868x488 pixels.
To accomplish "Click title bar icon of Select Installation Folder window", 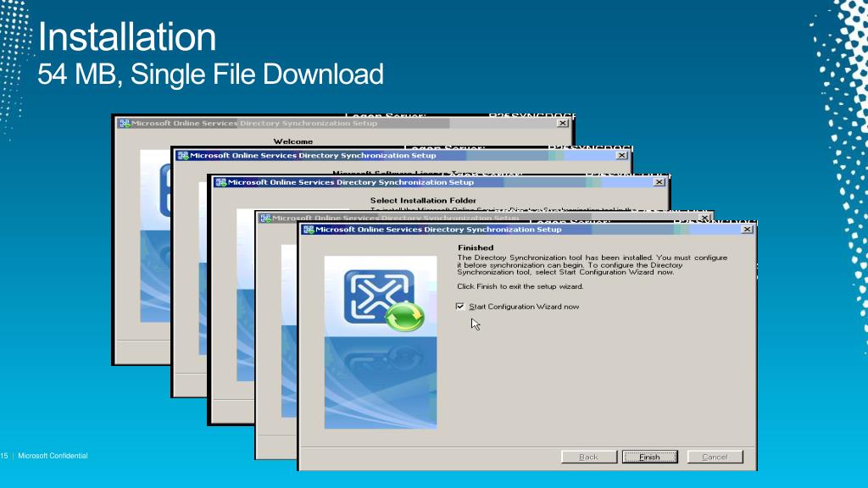I will click(221, 182).
